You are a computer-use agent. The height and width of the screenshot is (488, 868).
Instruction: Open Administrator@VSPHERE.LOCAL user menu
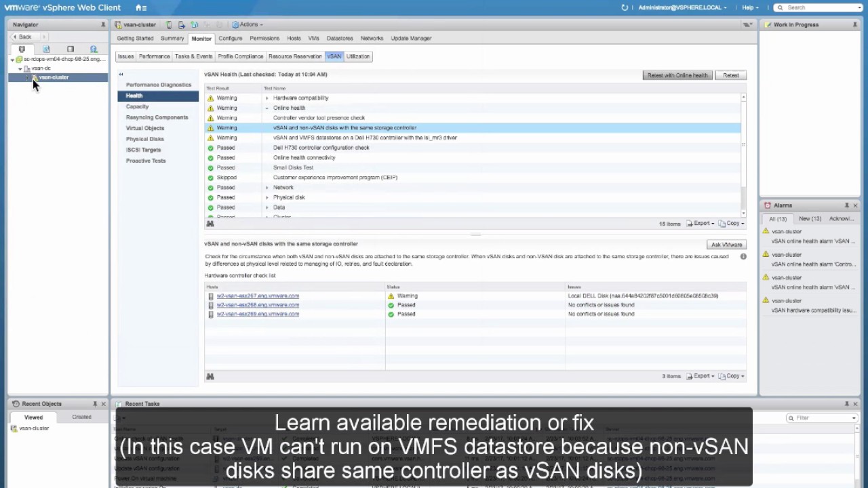point(682,7)
